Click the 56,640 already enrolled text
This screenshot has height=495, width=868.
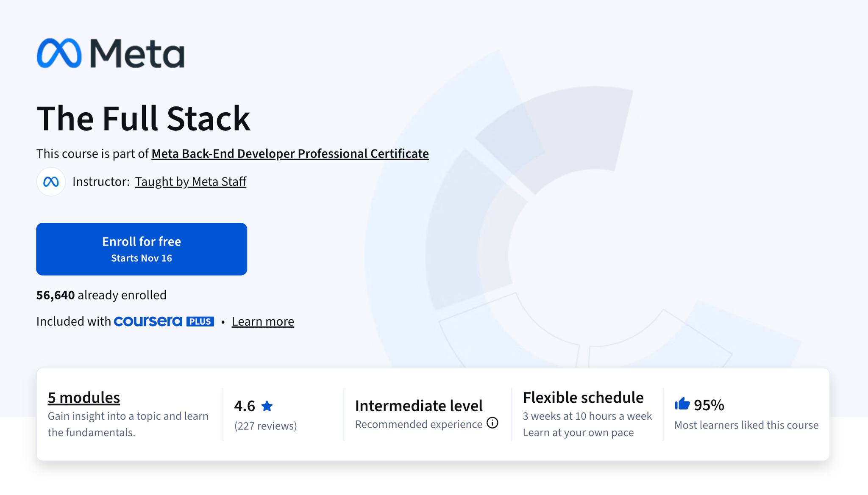pyautogui.click(x=101, y=295)
